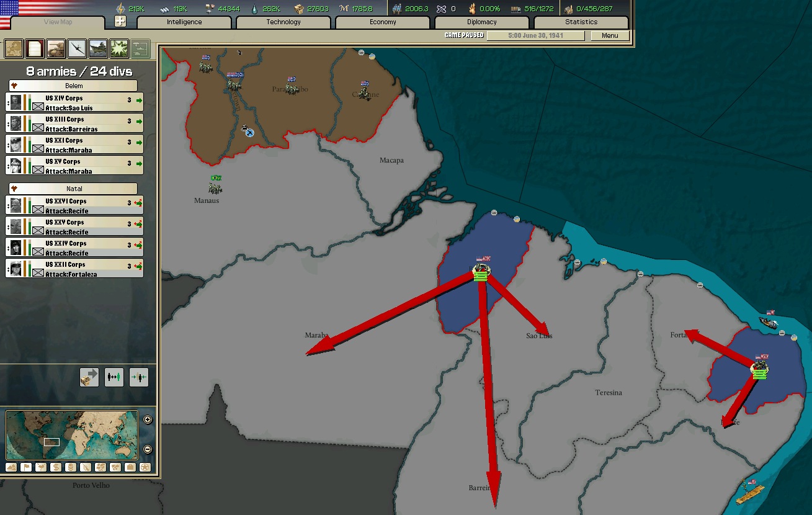The width and height of the screenshot is (812, 515).
Task: Switch to supply stack map mode
Action: click(71, 467)
